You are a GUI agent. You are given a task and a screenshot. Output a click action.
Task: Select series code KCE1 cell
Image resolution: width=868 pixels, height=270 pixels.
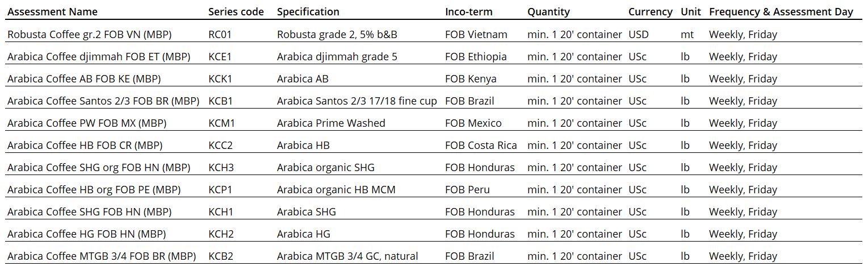tap(221, 57)
